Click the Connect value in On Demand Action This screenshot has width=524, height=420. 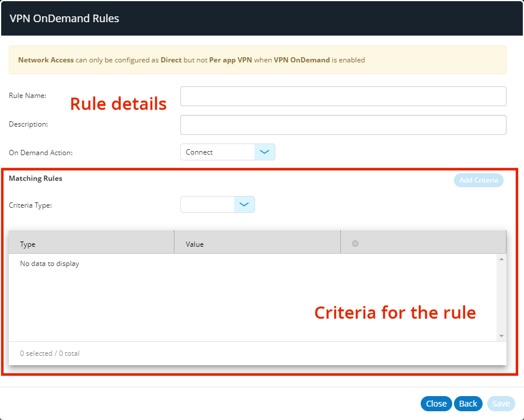(x=218, y=152)
